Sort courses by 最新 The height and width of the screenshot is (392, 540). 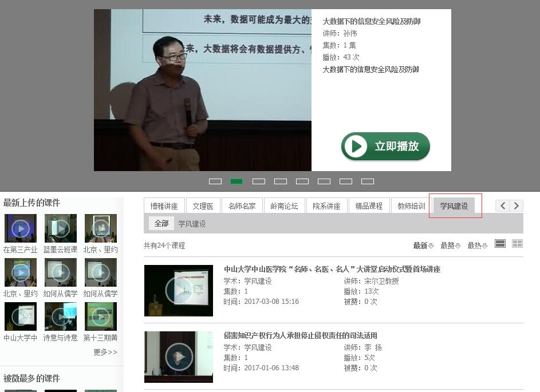point(423,246)
